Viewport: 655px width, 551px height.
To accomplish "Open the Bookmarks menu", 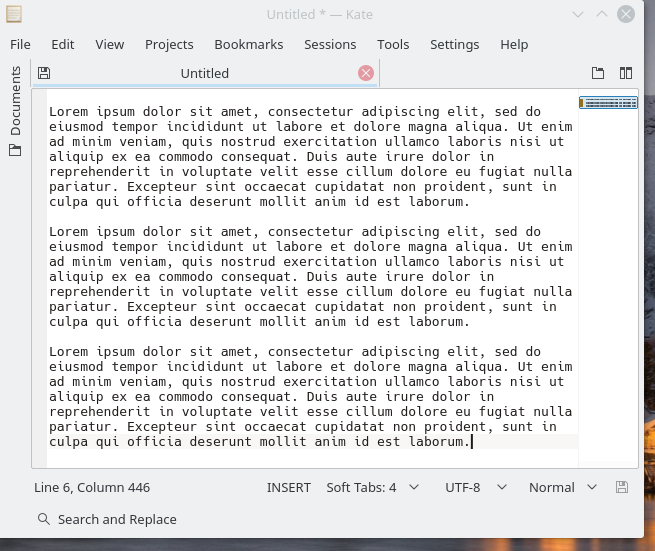I will pyautogui.click(x=249, y=44).
